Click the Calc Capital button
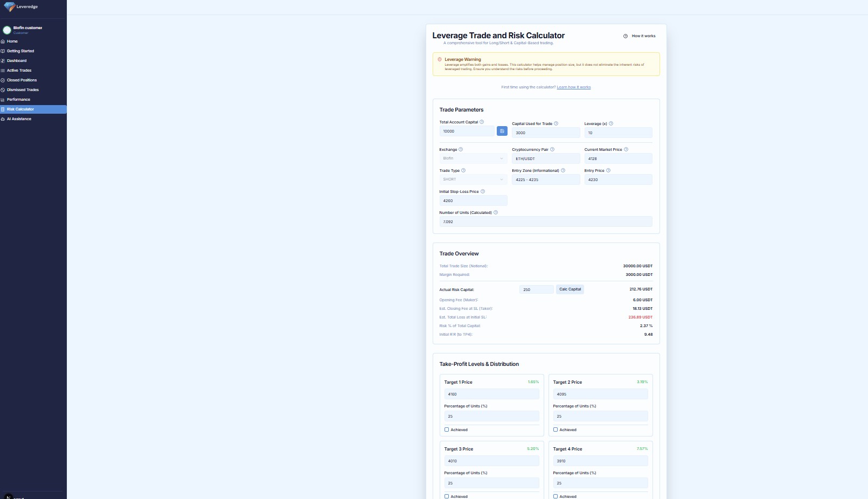The image size is (868, 499). tap(570, 289)
